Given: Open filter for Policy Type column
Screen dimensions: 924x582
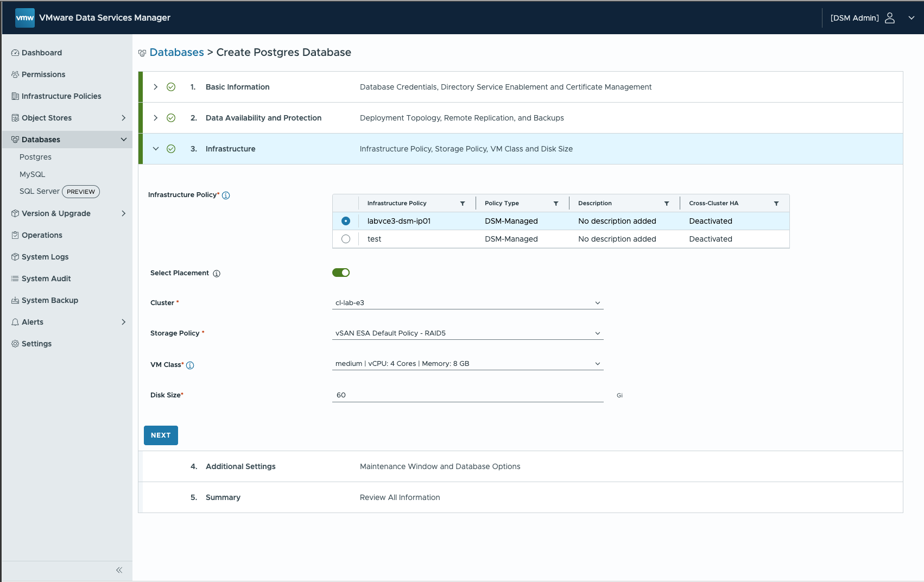Looking at the screenshot, I should [x=556, y=204].
